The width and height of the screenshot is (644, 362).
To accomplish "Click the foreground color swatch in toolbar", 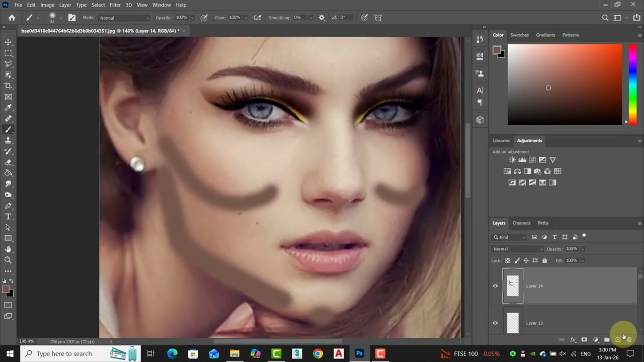I will coord(6,290).
